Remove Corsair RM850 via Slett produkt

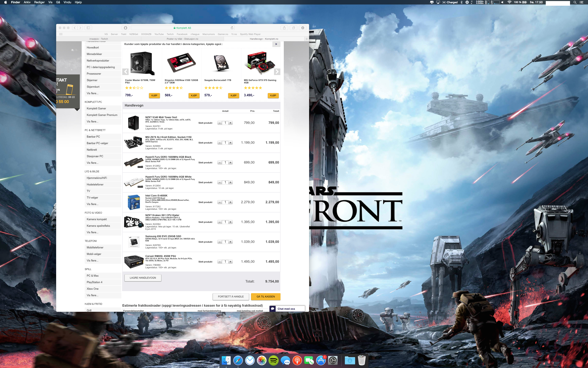tap(205, 262)
